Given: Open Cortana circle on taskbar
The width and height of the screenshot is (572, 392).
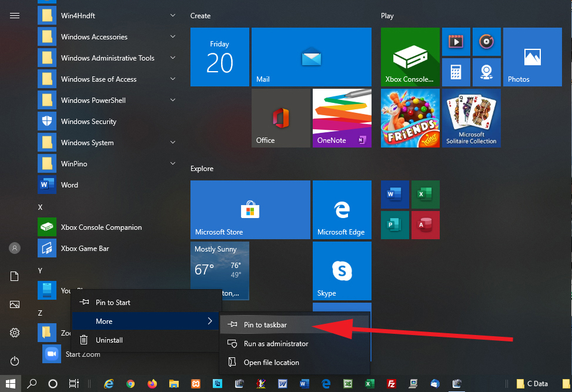Looking at the screenshot, I should coord(53,384).
